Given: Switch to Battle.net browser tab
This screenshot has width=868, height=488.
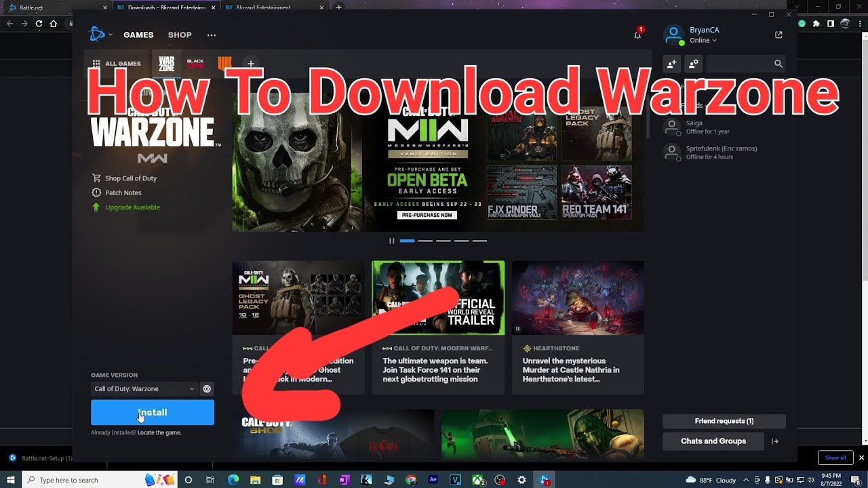Looking at the screenshot, I should 58,7.
